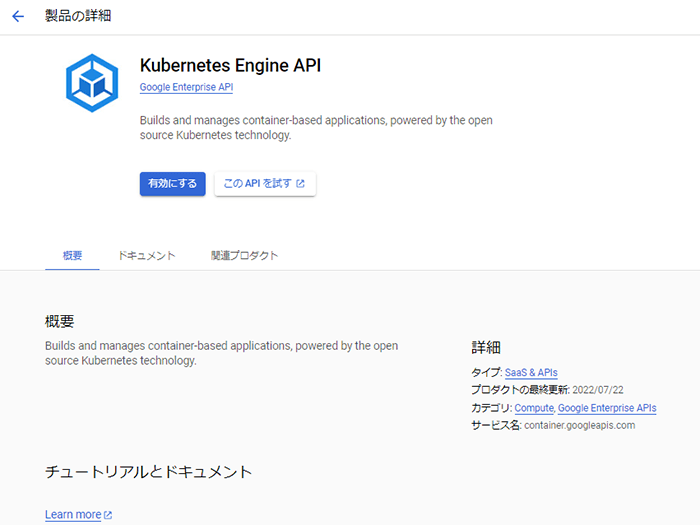The image size is (700, 525).
Task: Select the 製品の詳細 page title
Action: [78, 16]
